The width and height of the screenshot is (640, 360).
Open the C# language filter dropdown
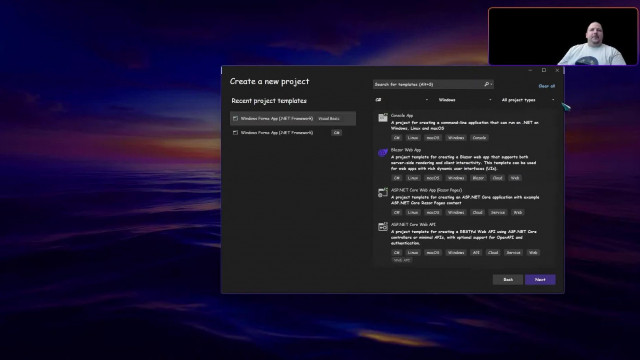(x=402, y=100)
